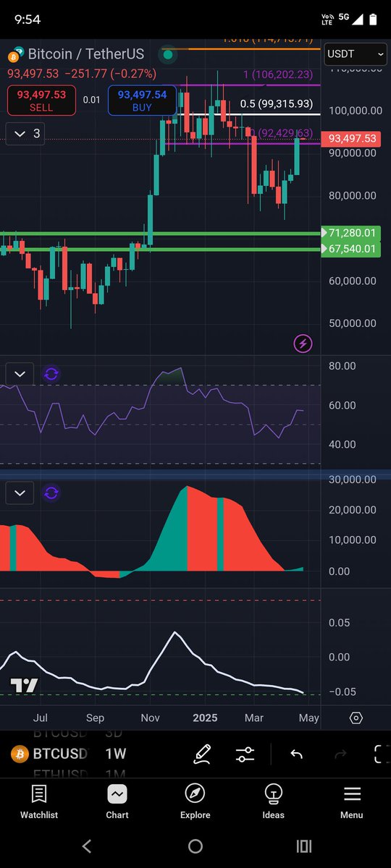
Task: Collapse the histogram pane legend chevron
Action: point(20,493)
